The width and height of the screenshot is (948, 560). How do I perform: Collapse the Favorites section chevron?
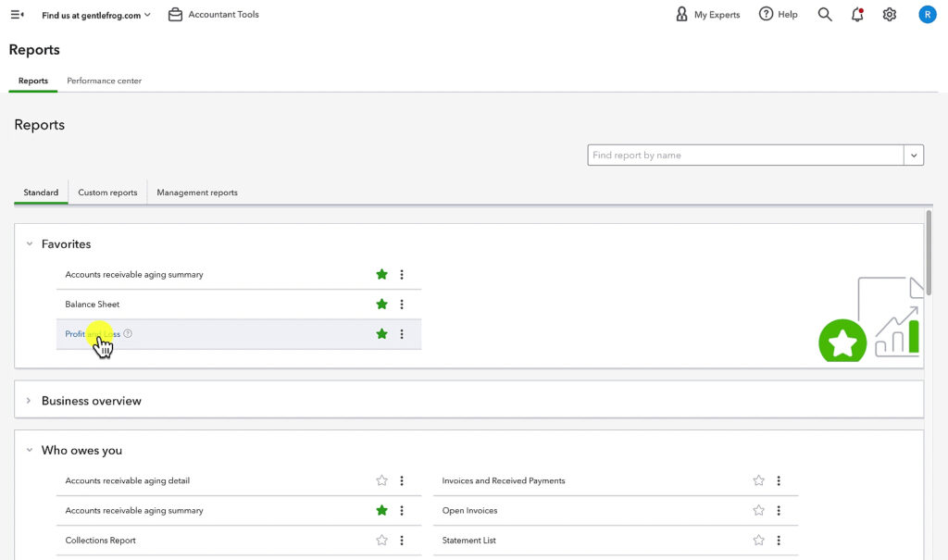(x=30, y=244)
